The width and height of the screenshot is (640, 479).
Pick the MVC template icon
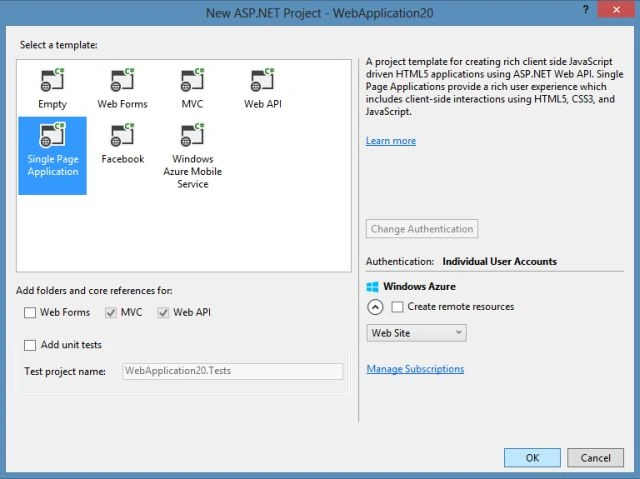(x=192, y=80)
